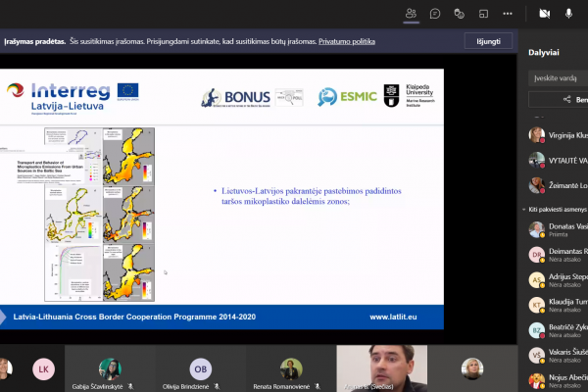The image size is (588, 392).
Task: Toggle the microphone mute
Action: click(568, 14)
